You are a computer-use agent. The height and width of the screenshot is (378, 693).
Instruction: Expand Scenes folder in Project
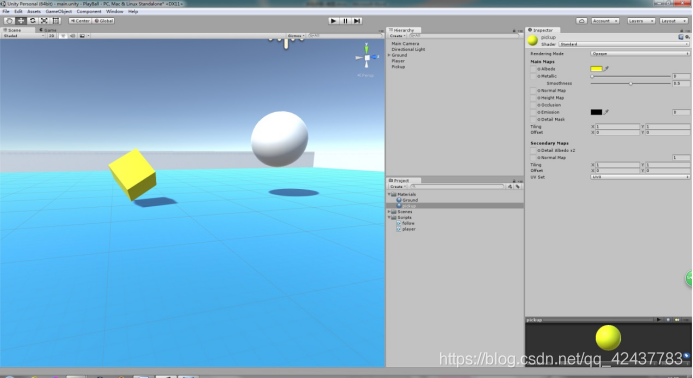click(389, 212)
